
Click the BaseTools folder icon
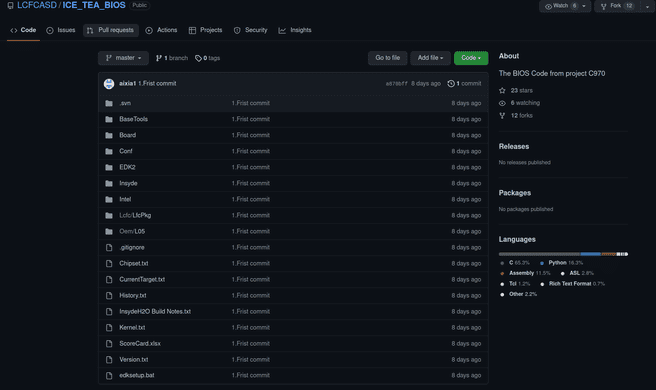click(x=109, y=119)
